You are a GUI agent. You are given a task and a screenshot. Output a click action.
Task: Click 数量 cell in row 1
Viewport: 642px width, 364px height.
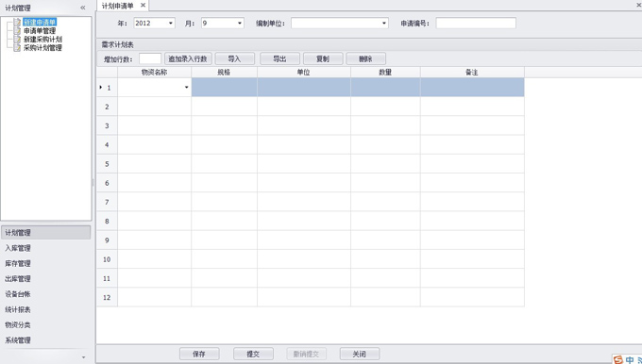[385, 88]
